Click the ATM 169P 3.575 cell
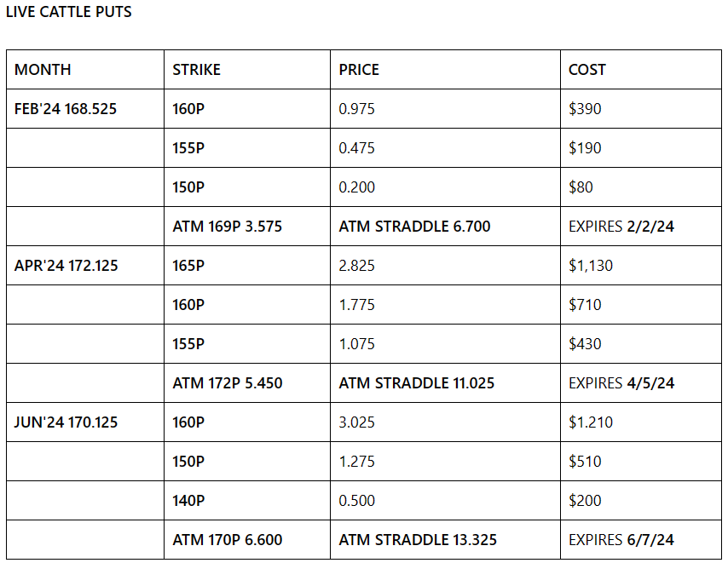Screen dimensions: 728x563 coord(227,227)
